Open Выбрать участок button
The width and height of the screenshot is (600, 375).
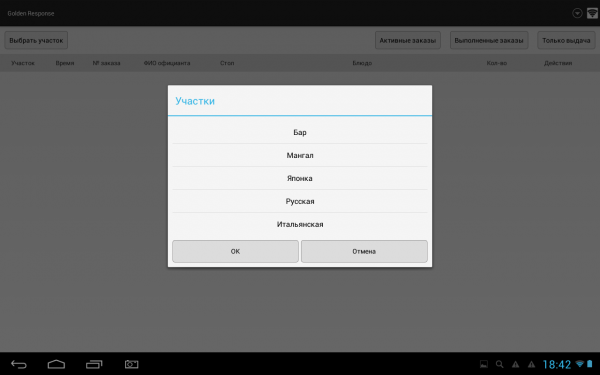point(36,40)
